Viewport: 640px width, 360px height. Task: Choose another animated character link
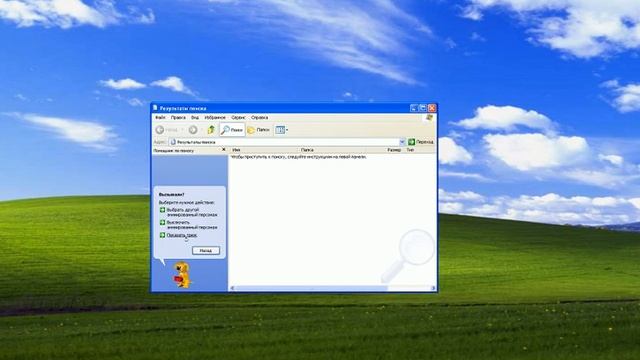[192, 212]
